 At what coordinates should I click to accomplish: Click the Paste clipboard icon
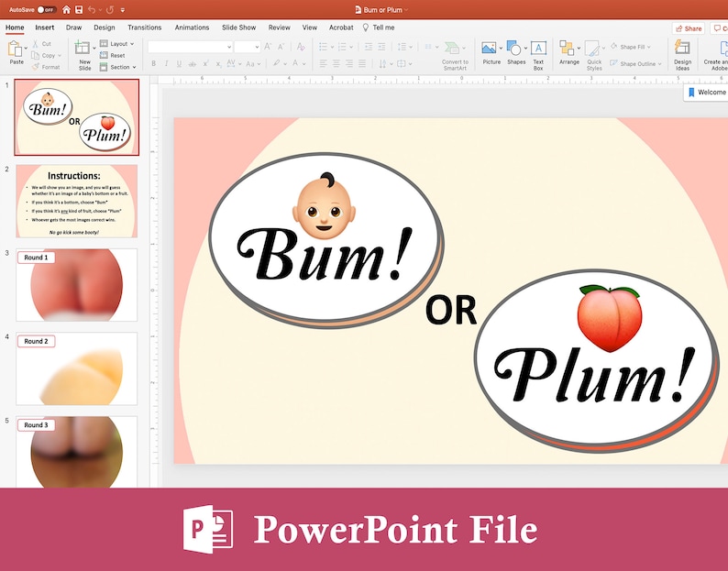[15, 49]
